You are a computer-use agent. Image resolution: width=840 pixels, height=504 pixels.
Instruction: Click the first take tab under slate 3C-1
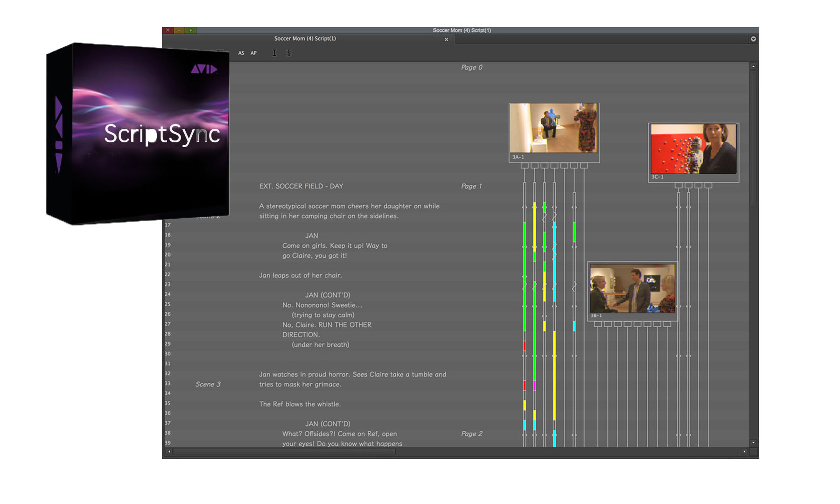(x=679, y=186)
